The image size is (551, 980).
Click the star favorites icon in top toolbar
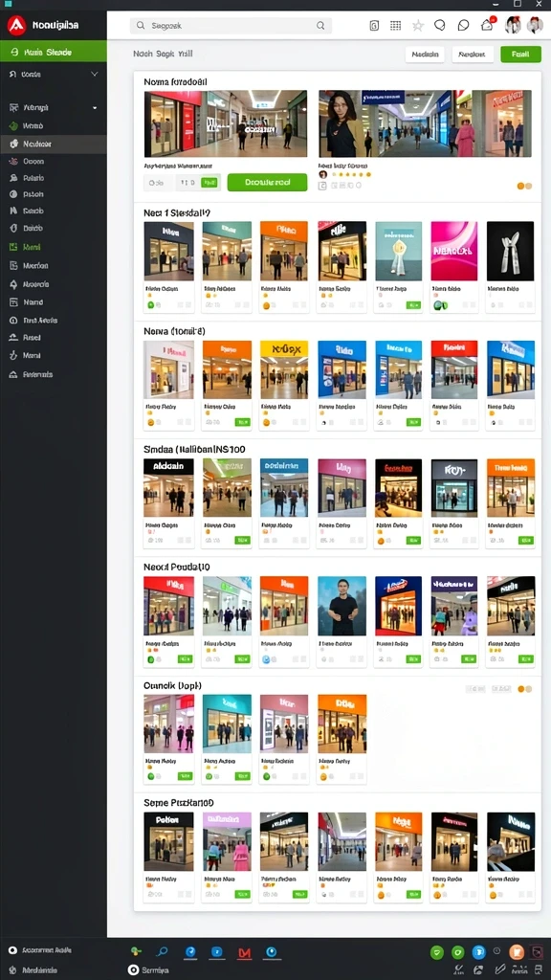[x=418, y=26]
